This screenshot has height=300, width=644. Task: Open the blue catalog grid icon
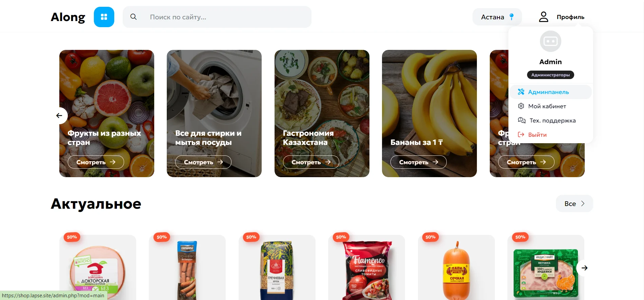104,17
